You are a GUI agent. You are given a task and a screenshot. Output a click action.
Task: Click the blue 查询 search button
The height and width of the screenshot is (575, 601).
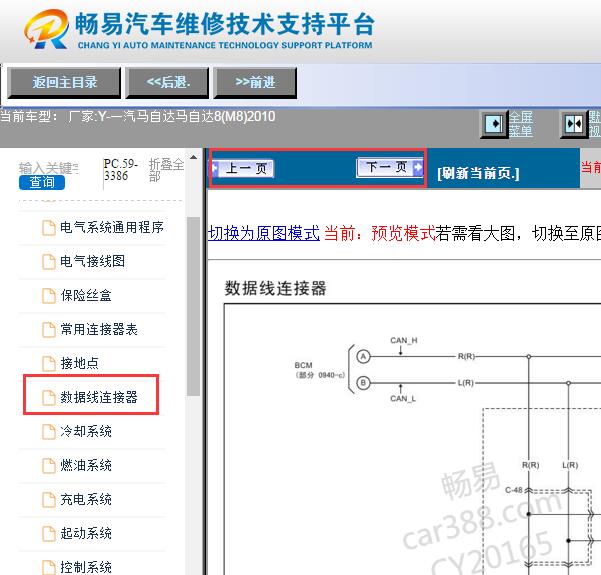42,182
